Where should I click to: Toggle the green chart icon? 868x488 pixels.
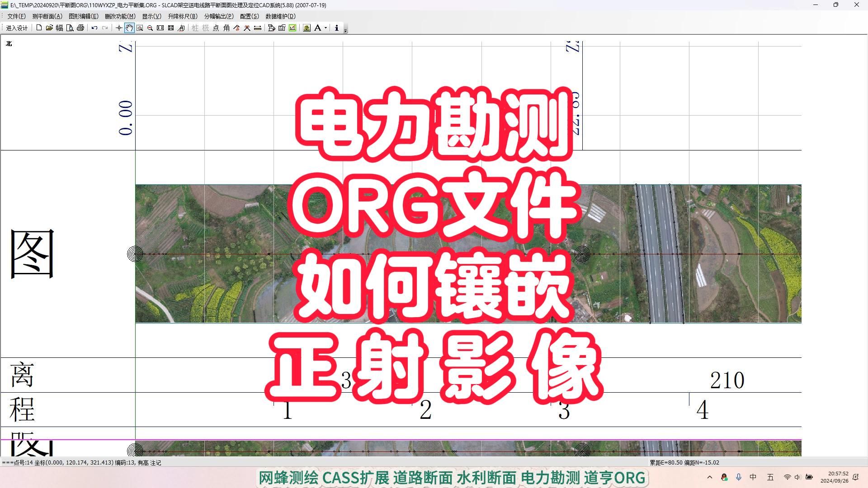tap(292, 28)
